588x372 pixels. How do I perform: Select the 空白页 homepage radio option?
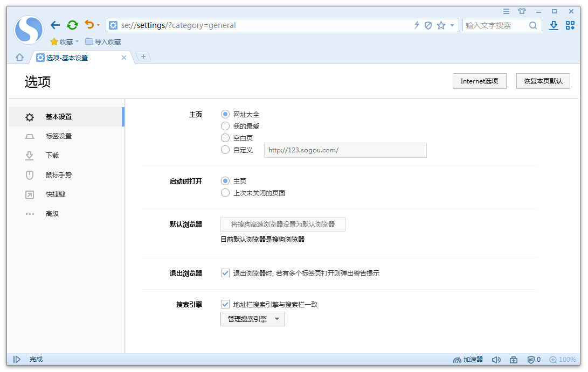[x=225, y=138]
